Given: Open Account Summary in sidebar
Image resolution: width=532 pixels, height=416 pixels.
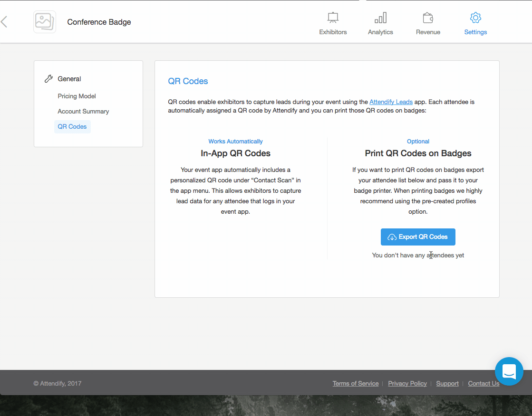Looking at the screenshot, I should tap(83, 111).
